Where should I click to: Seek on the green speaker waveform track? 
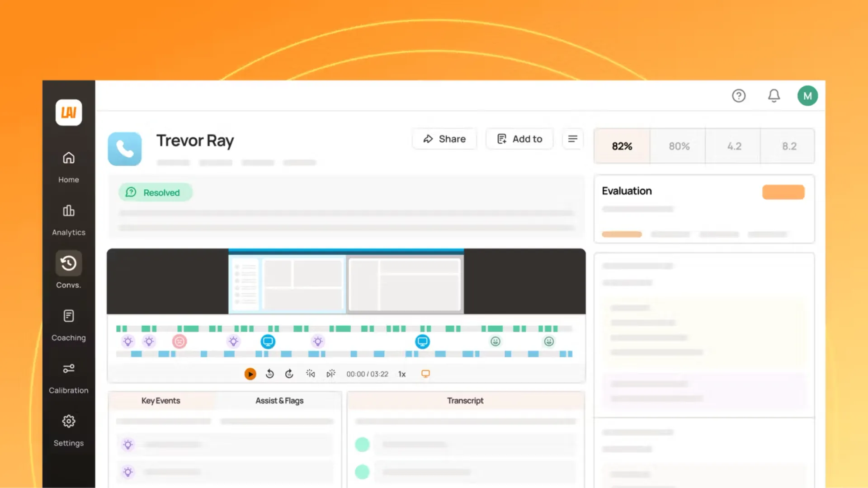pos(344,328)
